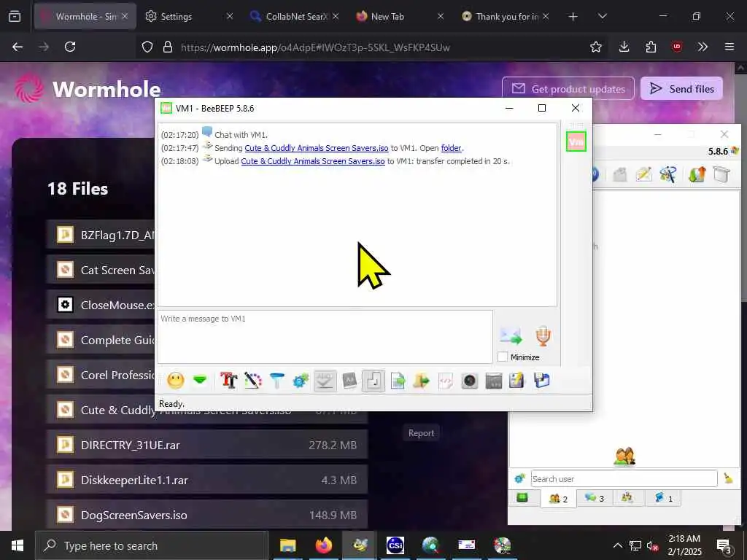
Task: Switch to the users tab labeled 2
Action: [558, 499]
